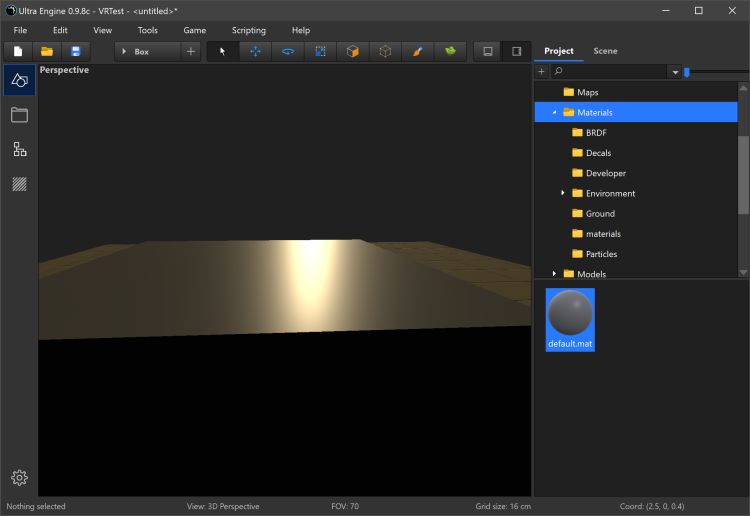Viewport: 750px width, 516px height.
Task: Open the Game menu
Action: (195, 30)
